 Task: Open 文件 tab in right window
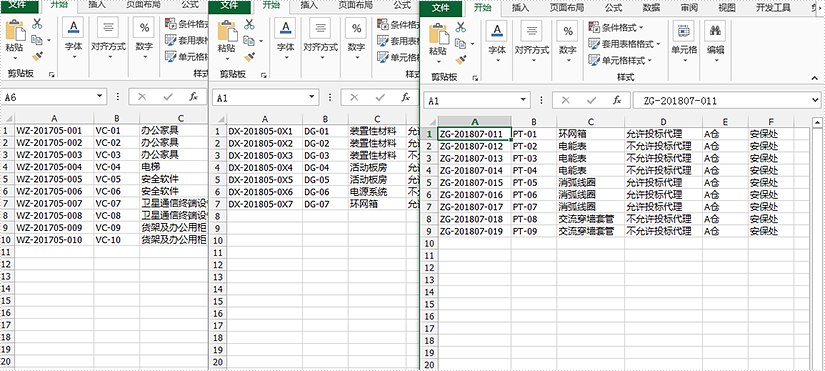pyautogui.click(x=441, y=7)
